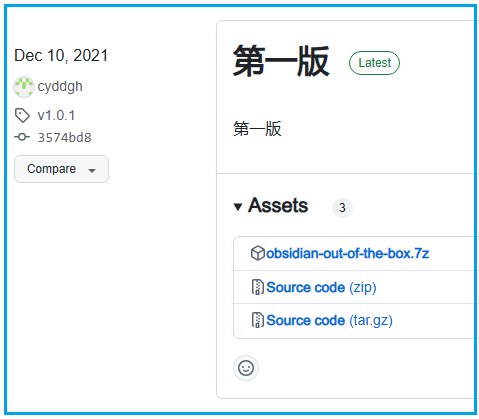This screenshot has width=479, height=419.
Task: Collapse the Assets section triangle
Action: (x=238, y=207)
